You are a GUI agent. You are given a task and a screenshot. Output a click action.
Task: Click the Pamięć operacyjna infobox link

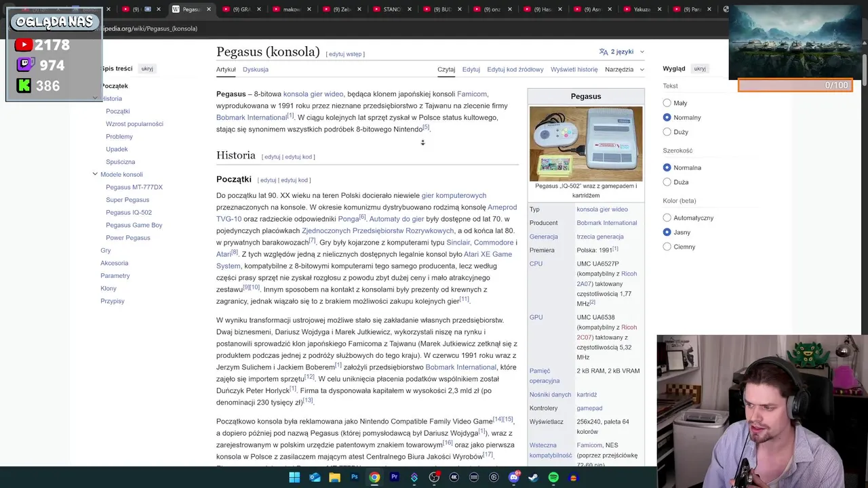click(545, 375)
